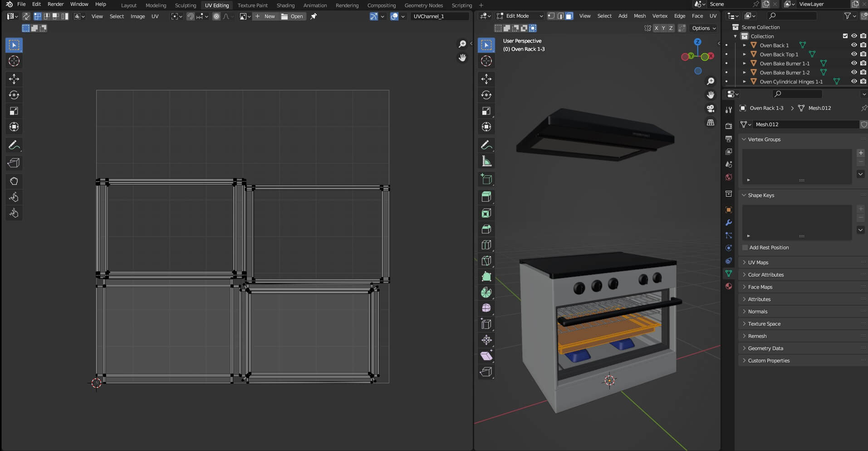Viewport: 868px width, 451px height.
Task: Select the Annotate tool in UV editor toolbar
Action: [14, 145]
